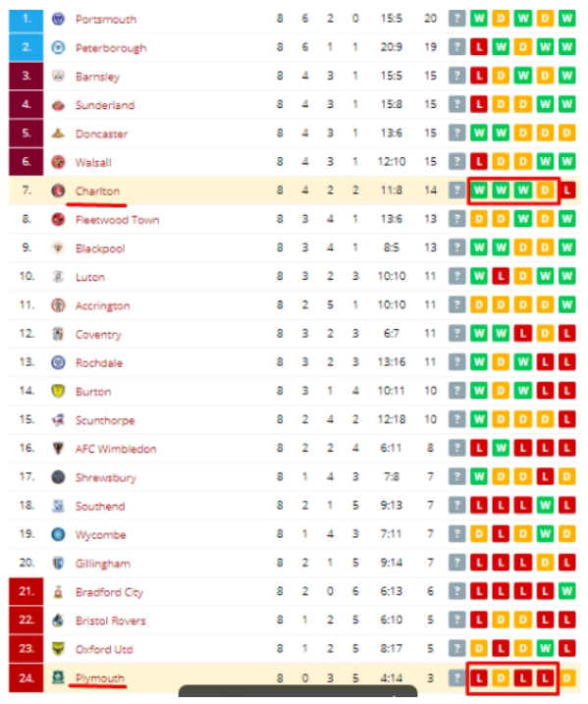The width and height of the screenshot is (588, 704).
Task: Open the AFC Wimbledon team link
Action: pyautogui.click(x=116, y=449)
